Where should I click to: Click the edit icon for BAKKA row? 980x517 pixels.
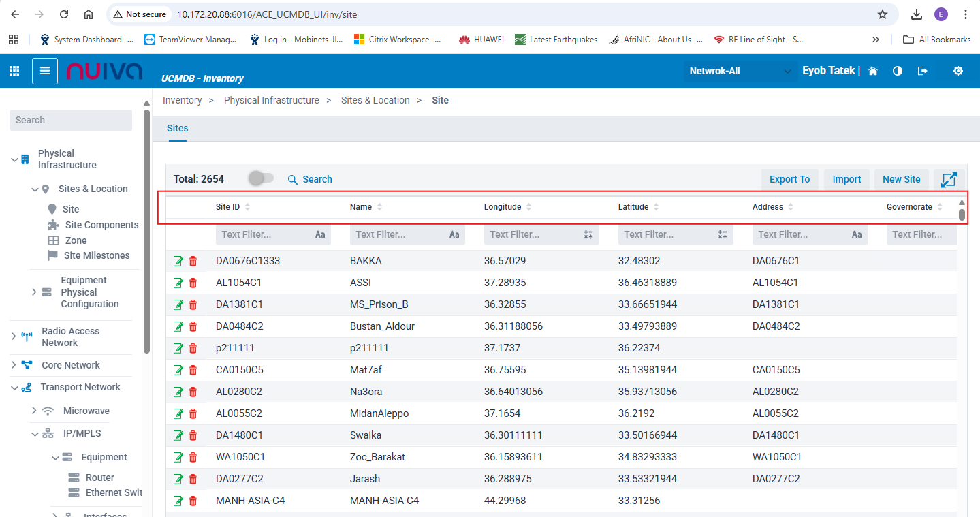coord(178,261)
